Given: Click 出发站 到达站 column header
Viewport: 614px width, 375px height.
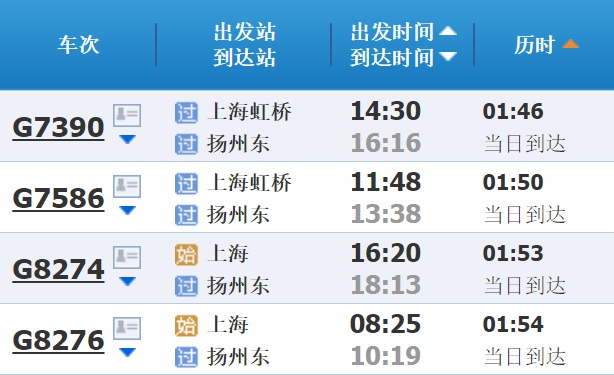Looking at the screenshot, I should click(245, 44).
